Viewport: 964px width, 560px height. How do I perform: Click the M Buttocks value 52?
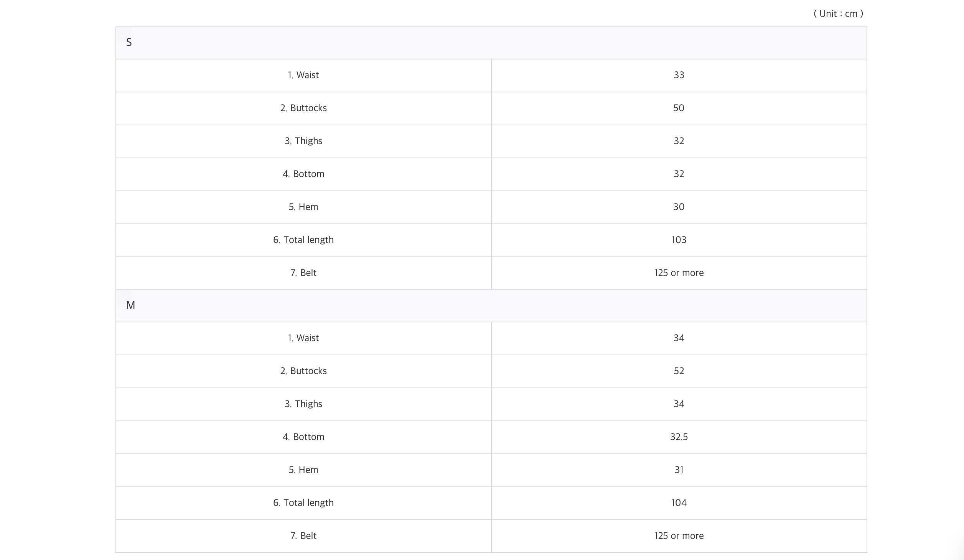pyautogui.click(x=679, y=371)
